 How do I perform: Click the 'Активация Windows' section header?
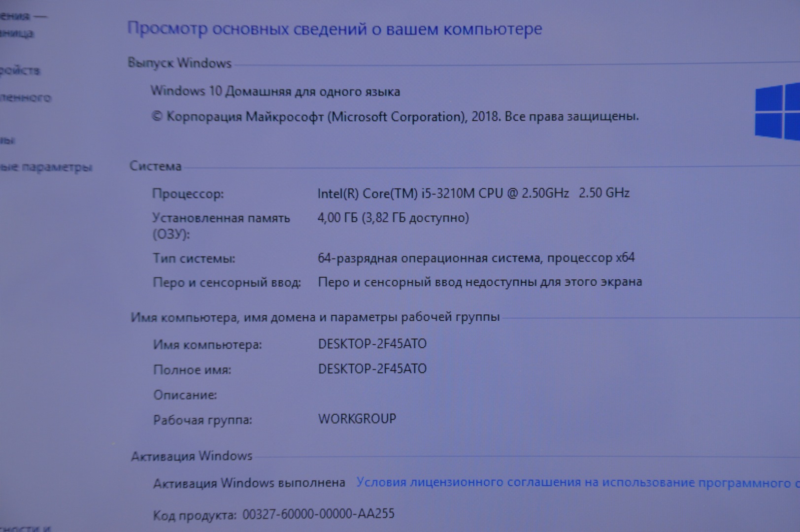pos(192,456)
